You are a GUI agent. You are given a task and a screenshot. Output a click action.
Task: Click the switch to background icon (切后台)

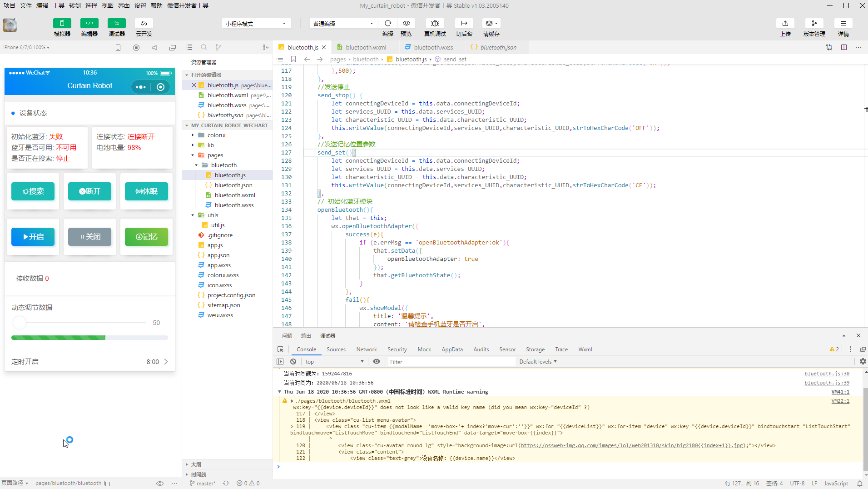[464, 23]
